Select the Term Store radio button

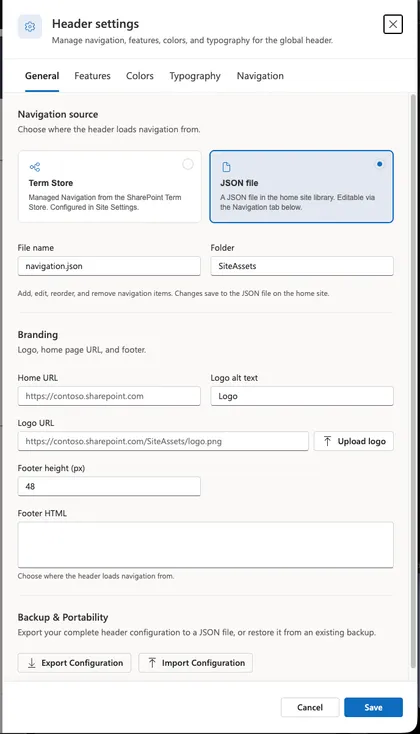[188, 164]
